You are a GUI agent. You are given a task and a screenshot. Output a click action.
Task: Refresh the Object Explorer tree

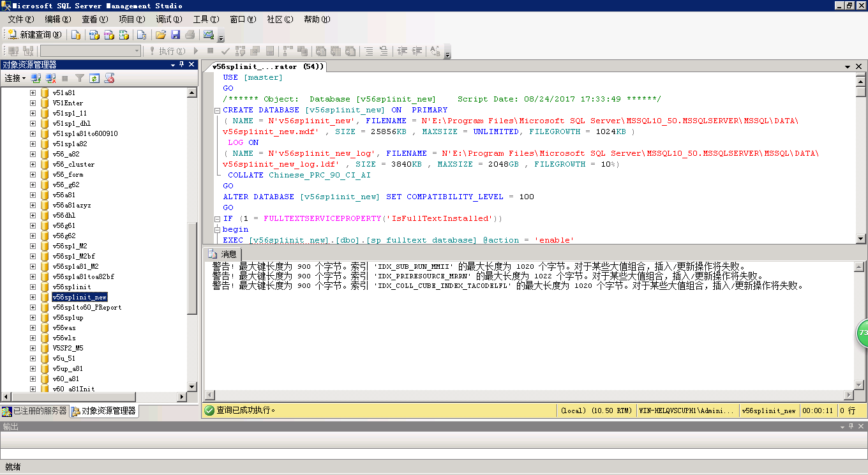pyautogui.click(x=94, y=78)
